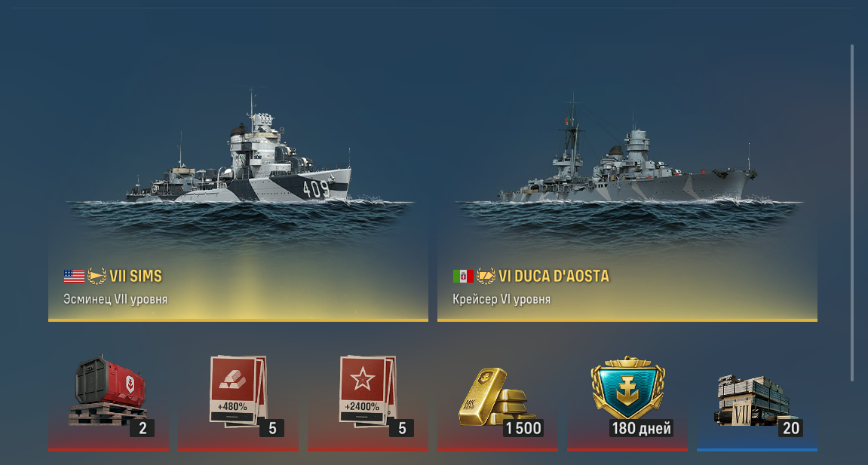868x465 pixels.
Task: Click the premium account anchor shield emblem
Action: [627, 388]
